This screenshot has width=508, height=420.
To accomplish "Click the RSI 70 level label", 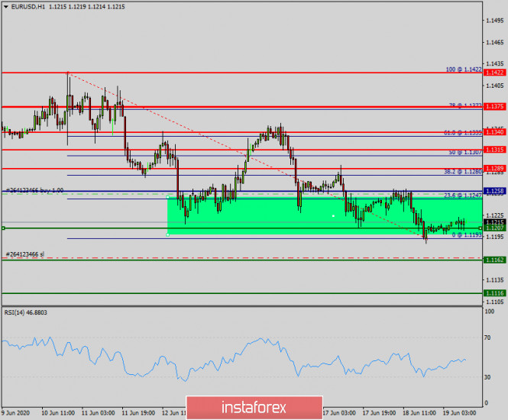I will pyautogui.click(x=487, y=338).
